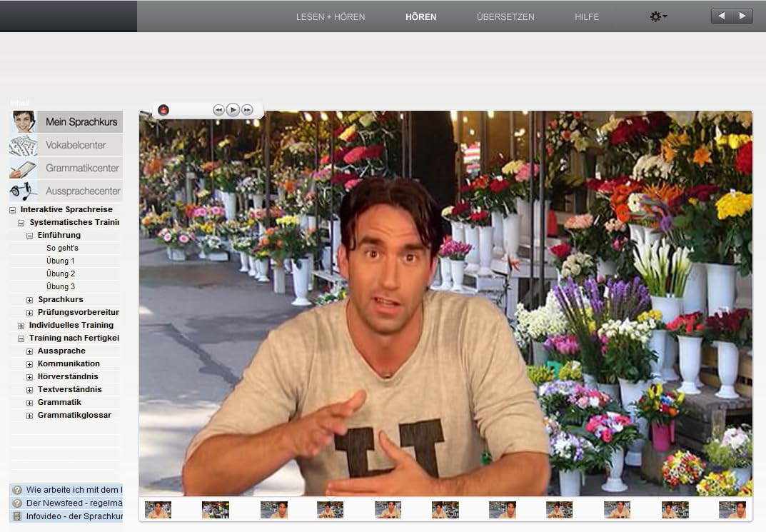Screen dimensions: 766x532
Task: Open the HILFE menu
Action: 587,17
